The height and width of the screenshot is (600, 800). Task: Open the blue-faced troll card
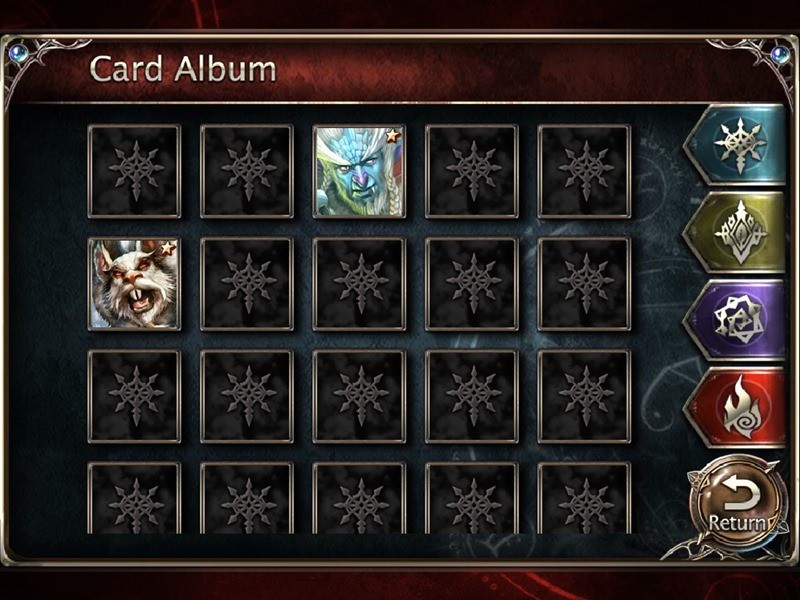tap(359, 171)
